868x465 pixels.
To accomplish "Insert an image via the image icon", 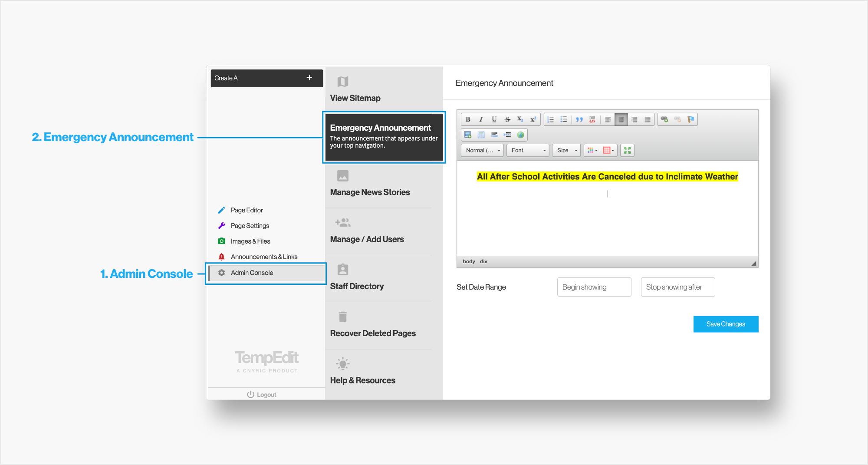I will 468,135.
